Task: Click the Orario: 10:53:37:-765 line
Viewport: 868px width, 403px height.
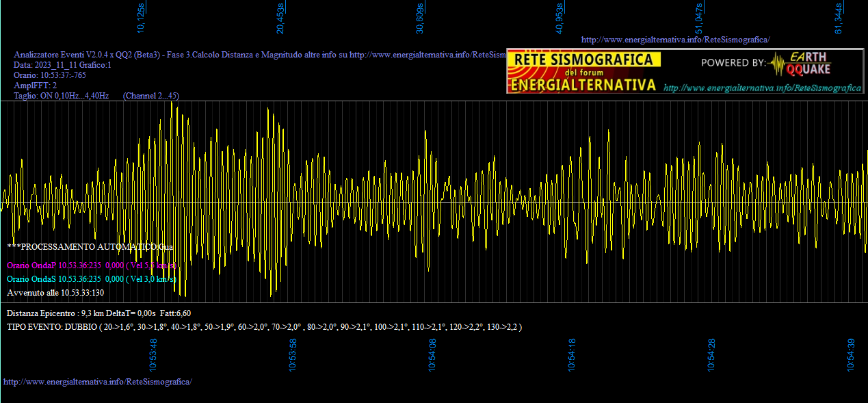Action: [50, 75]
